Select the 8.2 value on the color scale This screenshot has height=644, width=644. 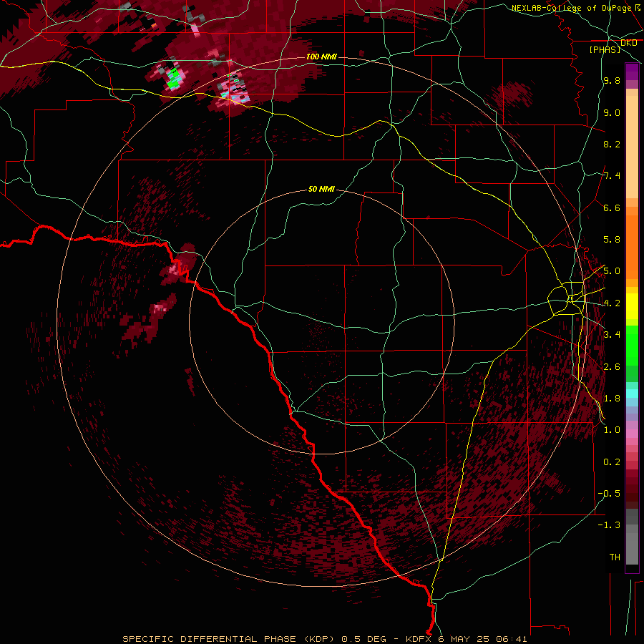pos(612,144)
